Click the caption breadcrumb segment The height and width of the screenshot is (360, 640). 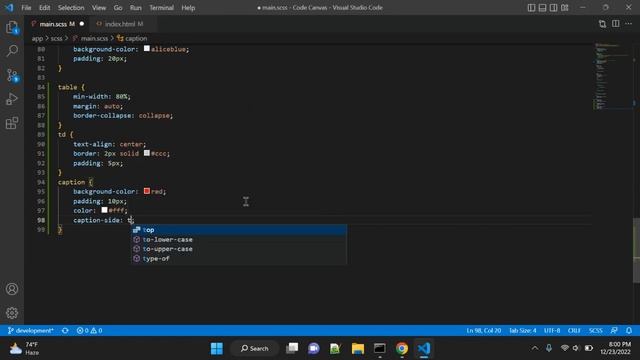pos(136,38)
